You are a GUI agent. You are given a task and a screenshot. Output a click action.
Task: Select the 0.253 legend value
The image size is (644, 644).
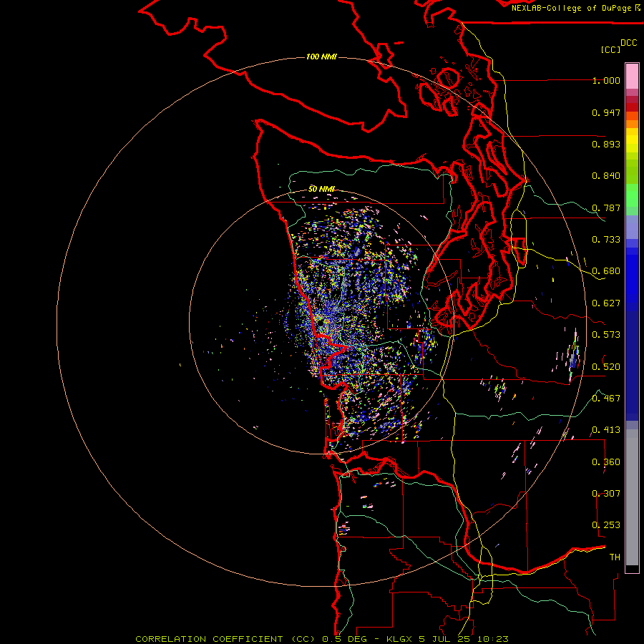606,525
